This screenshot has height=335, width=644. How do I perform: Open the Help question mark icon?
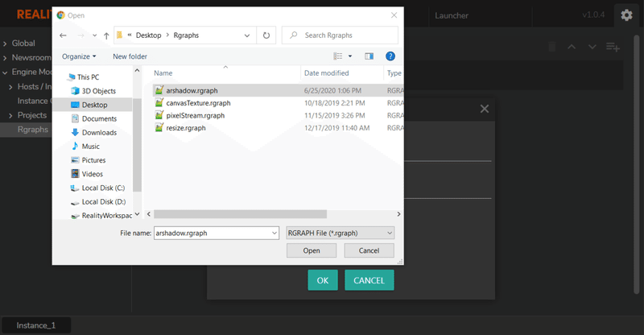click(x=390, y=56)
